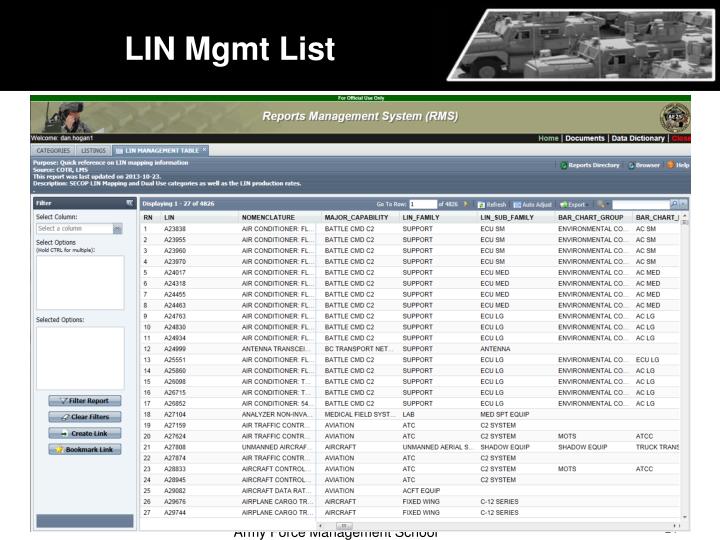Click the ECU LG bar chart cell in row 13

point(647,360)
